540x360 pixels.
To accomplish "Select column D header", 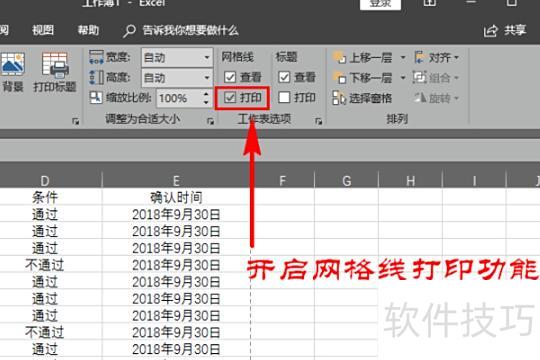I will pyautogui.click(x=45, y=181).
